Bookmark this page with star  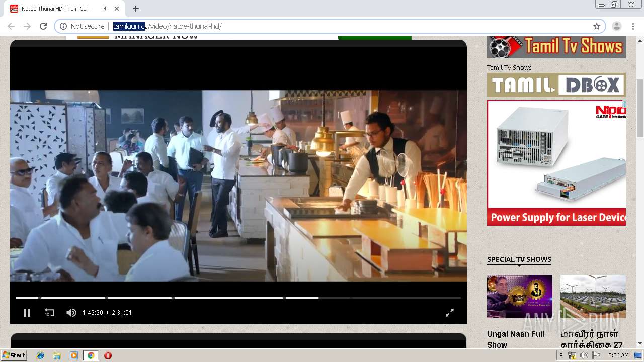coord(597,26)
